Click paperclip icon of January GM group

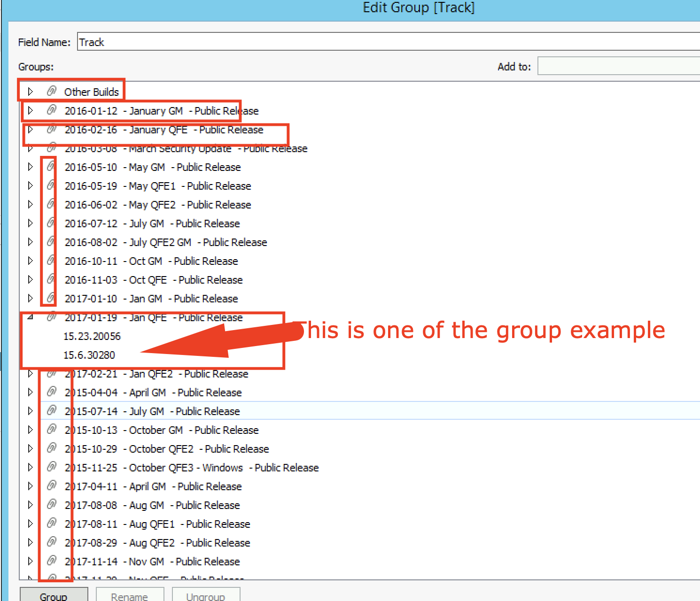coord(52,110)
